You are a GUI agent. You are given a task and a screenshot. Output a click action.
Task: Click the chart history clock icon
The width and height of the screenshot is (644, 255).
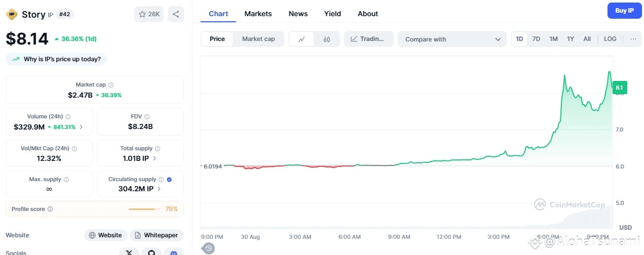pyautogui.click(x=209, y=248)
